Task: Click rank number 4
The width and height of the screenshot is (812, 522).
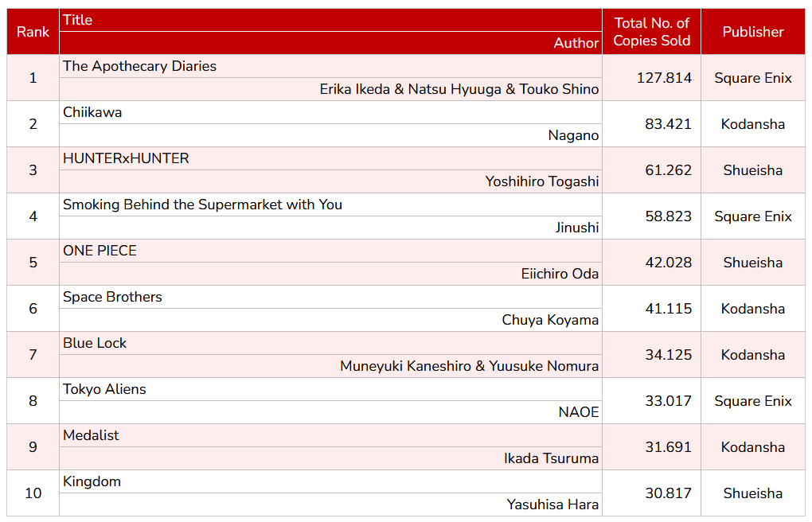Action: point(33,216)
